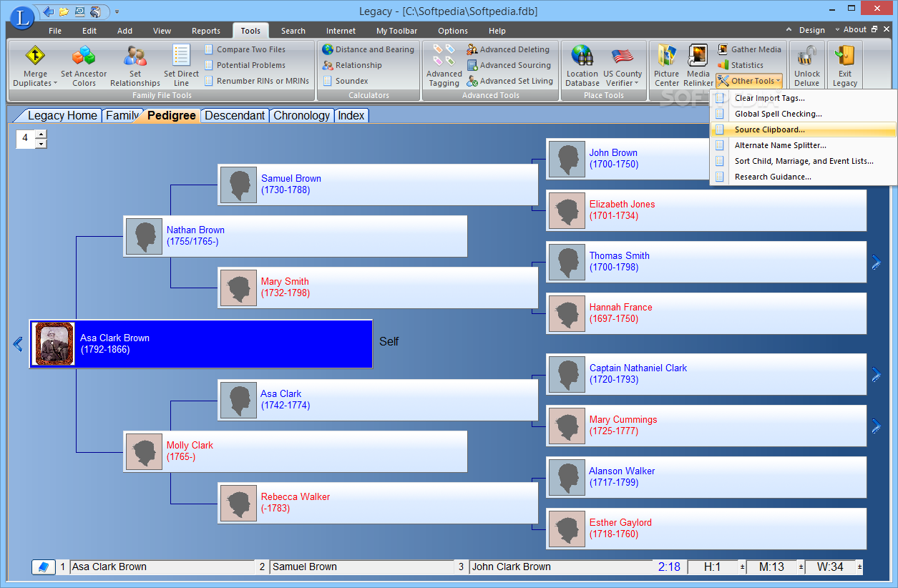Switch to the Descendant view tab
Screen dimensions: 898x588
(x=235, y=115)
